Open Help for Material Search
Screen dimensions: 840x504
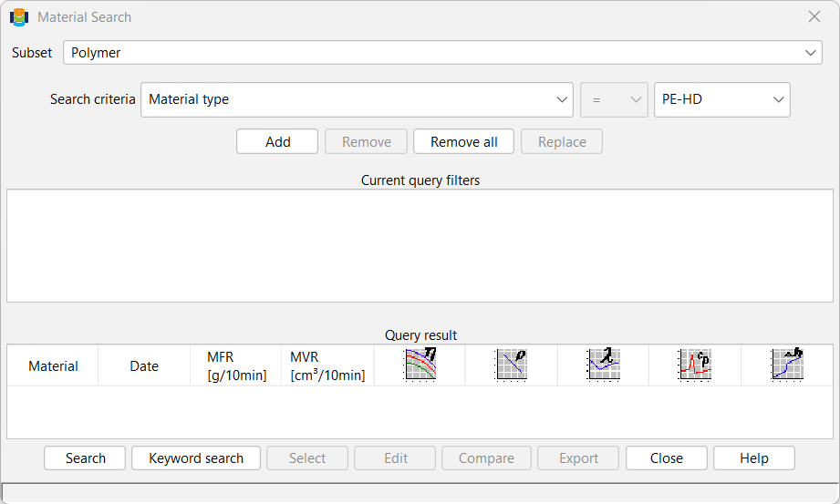(753, 458)
